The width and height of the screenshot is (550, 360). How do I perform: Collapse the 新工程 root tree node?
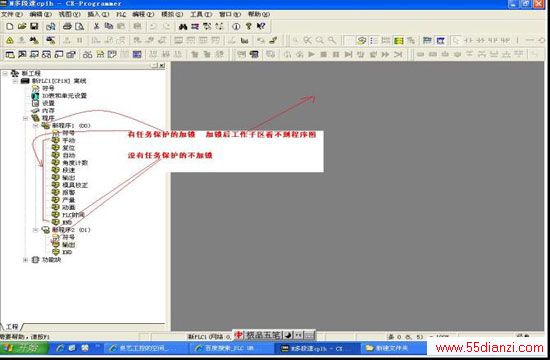[5, 73]
